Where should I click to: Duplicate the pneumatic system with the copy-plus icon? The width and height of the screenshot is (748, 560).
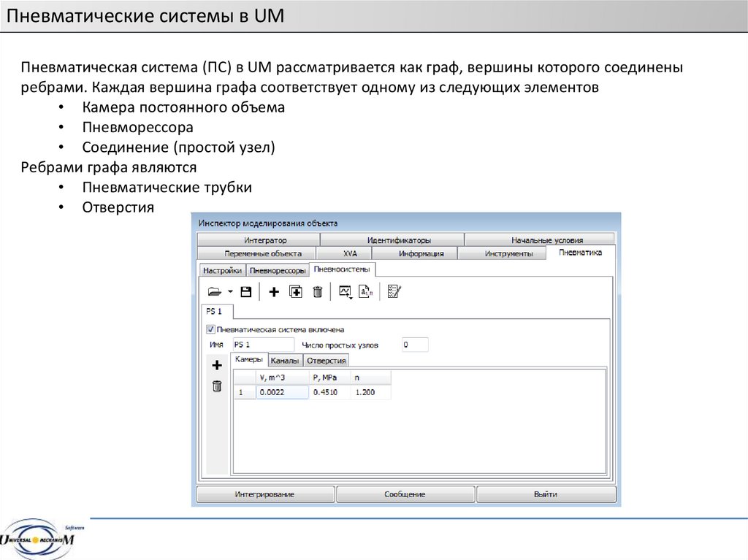tap(296, 291)
